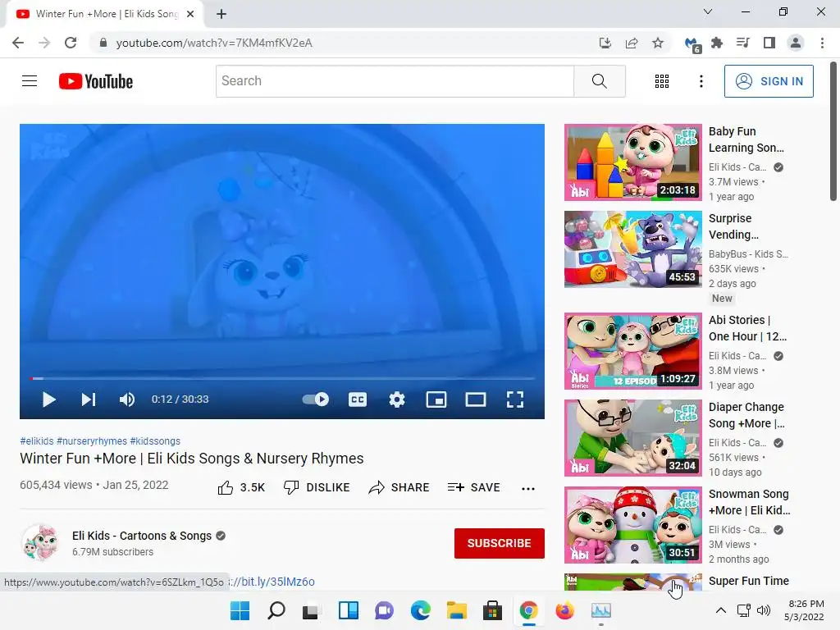
Task: Open Eli Kids channel avatar
Action: click(x=39, y=543)
